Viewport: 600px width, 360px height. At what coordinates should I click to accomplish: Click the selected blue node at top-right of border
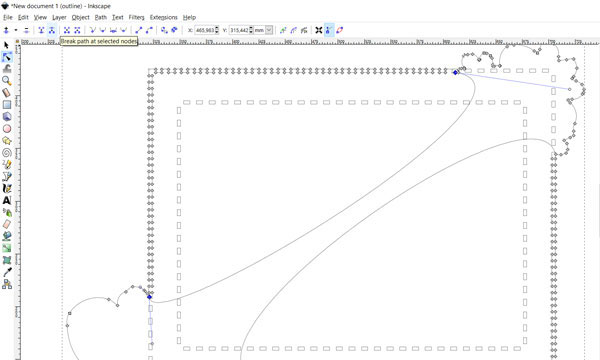455,72
